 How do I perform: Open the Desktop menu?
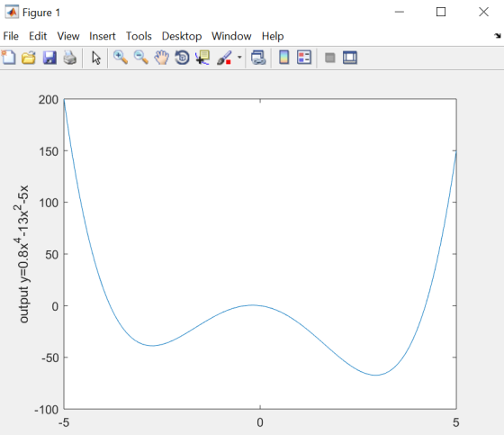click(182, 36)
